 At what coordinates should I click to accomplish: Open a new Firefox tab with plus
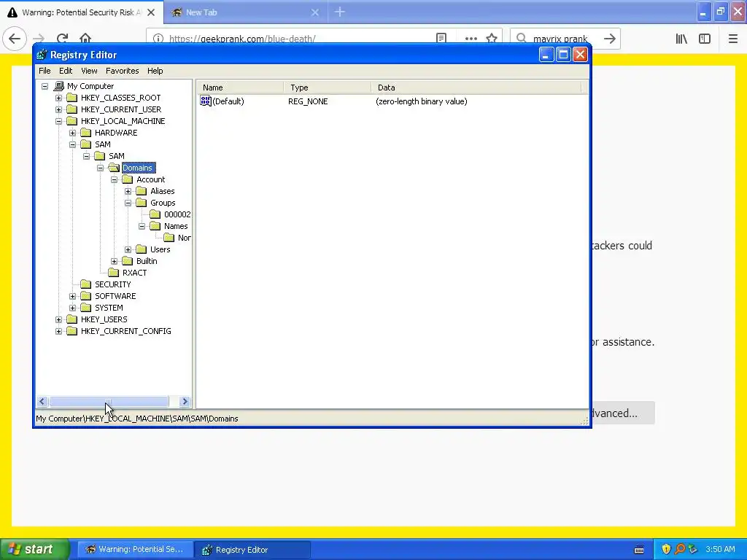coord(340,12)
